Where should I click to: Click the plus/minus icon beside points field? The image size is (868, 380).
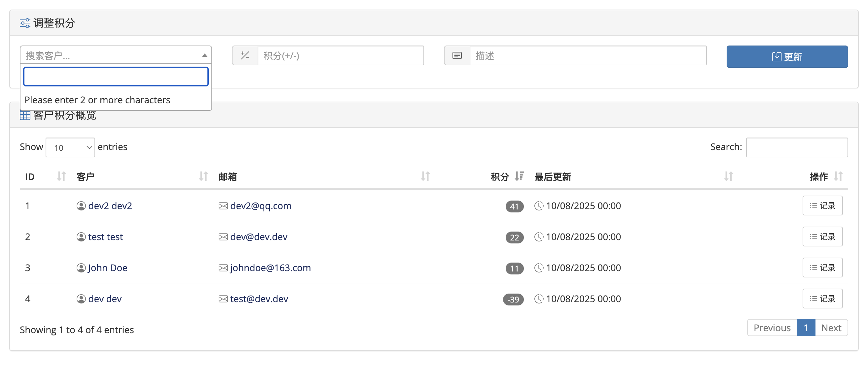point(245,55)
